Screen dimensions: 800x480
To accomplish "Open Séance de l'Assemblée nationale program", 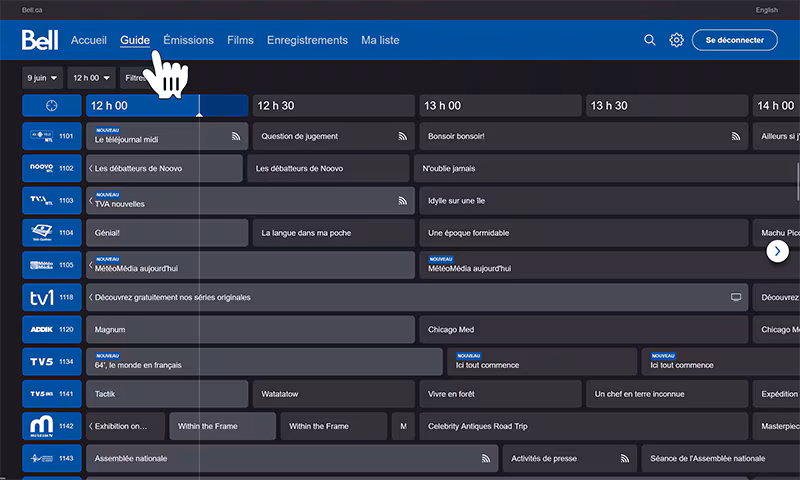I will (720, 458).
